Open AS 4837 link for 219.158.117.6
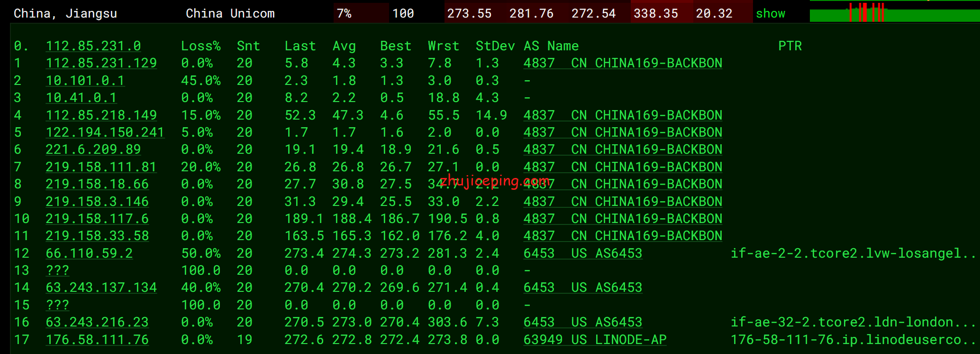The image size is (980, 354). pos(623,219)
